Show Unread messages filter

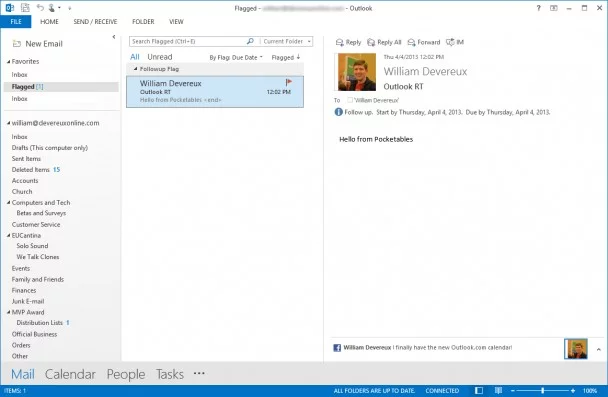click(160, 57)
